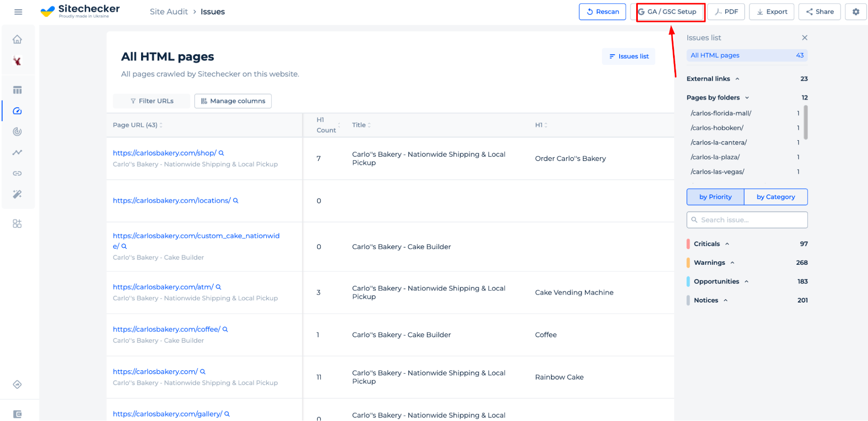The width and height of the screenshot is (868, 421).
Task: Inspect the /locations/ URL magnifier icon
Action: (x=235, y=201)
